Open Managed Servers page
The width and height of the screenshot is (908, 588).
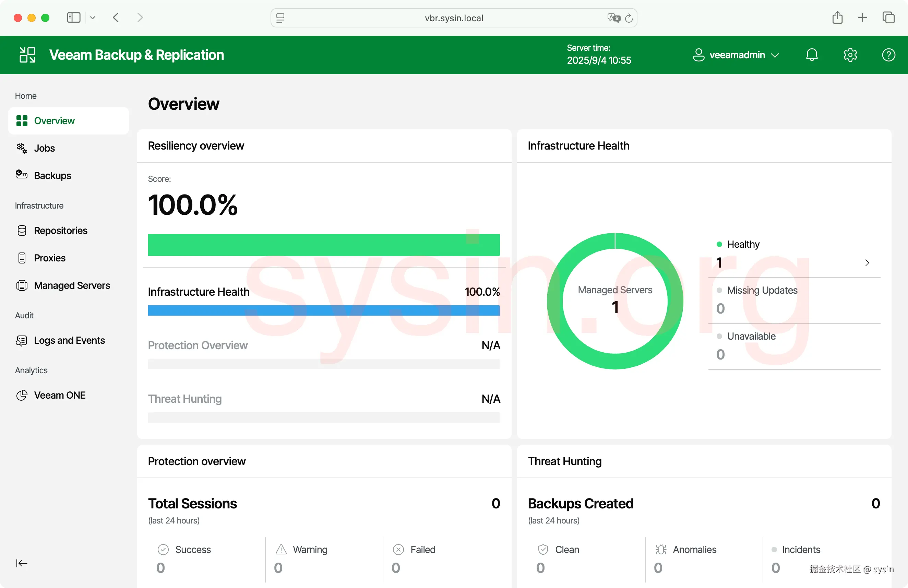click(x=72, y=285)
